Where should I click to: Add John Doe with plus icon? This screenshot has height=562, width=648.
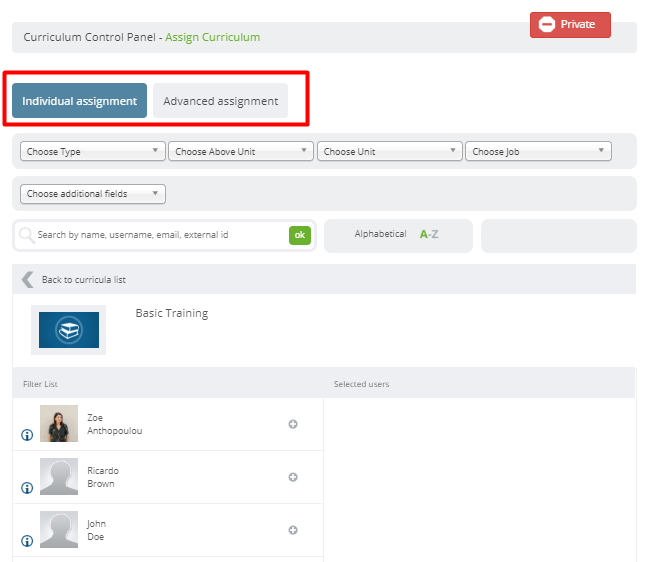293,530
